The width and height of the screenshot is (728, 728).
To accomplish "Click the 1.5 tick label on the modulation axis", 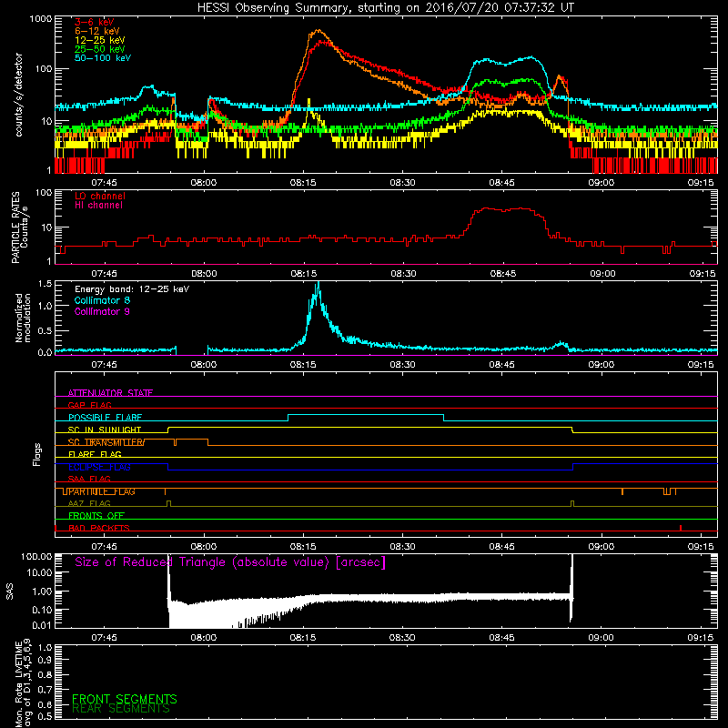I will tap(45, 284).
